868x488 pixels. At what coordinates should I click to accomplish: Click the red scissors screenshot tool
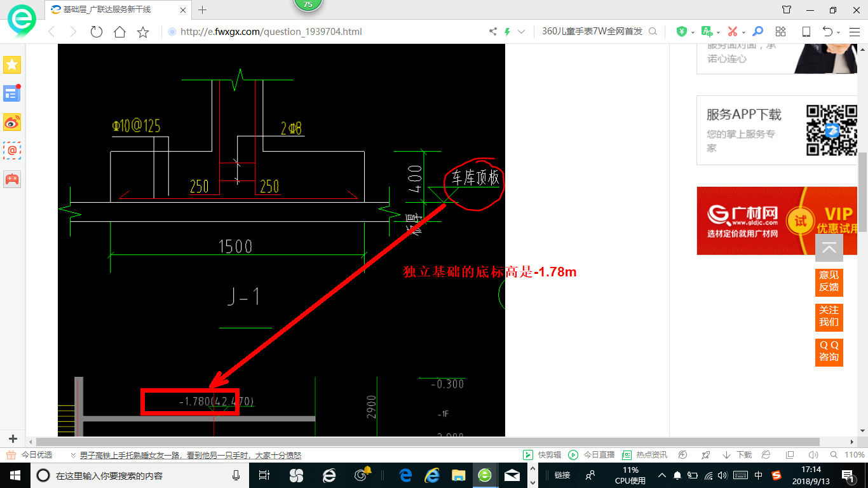pyautogui.click(x=732, y=32)
